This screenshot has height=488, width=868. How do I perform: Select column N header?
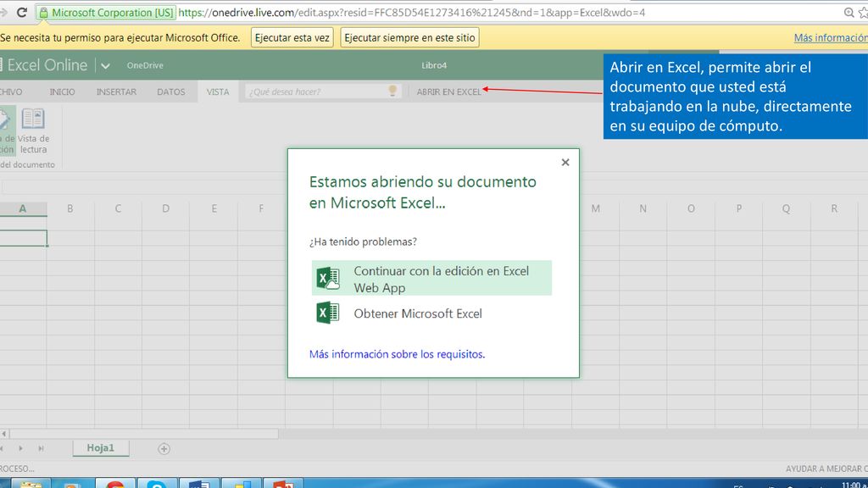click(x=643, y=208)
